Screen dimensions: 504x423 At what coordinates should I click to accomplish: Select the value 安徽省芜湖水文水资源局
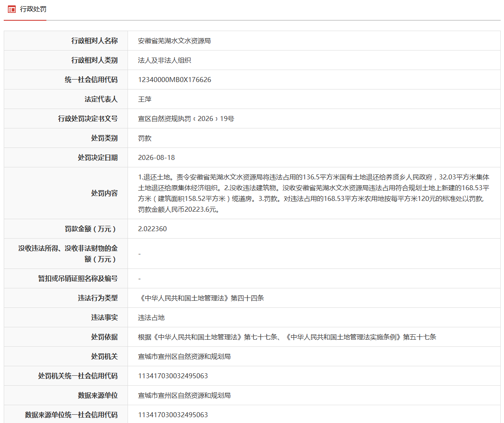tap(174, 41)
